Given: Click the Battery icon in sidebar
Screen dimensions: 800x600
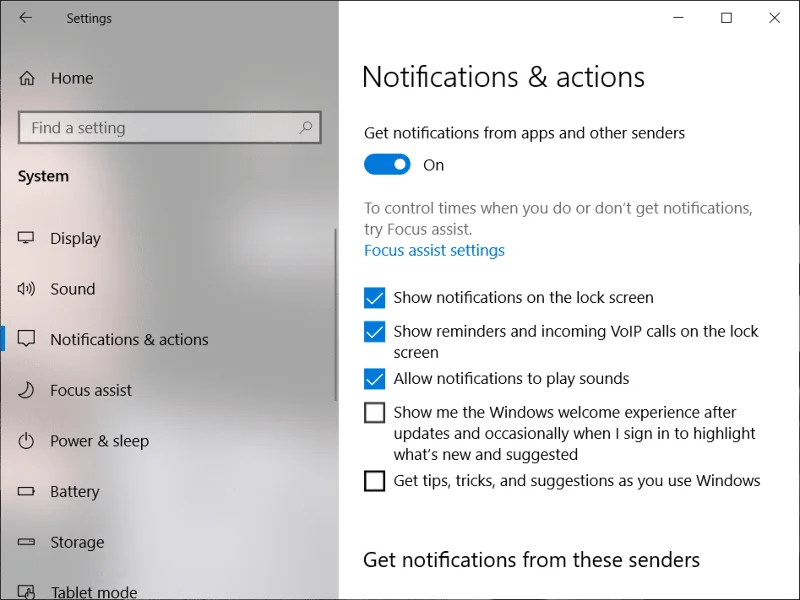Looking at the screenshot, I should (26, 491).
